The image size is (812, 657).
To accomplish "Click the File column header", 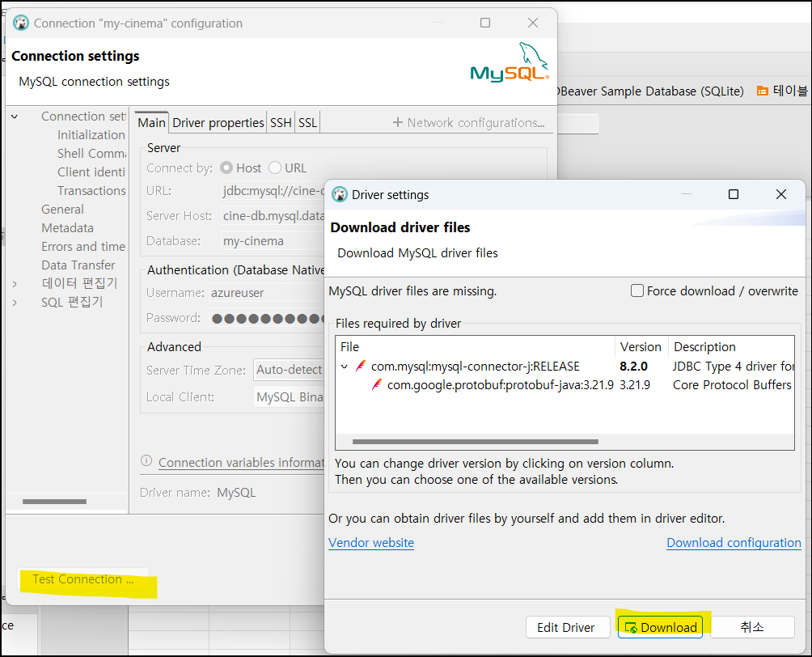I will pos(476,346).
